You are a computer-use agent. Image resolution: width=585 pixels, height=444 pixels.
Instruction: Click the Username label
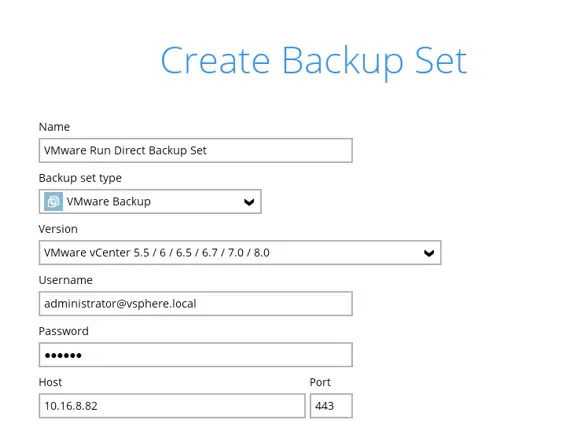[65, 280]
